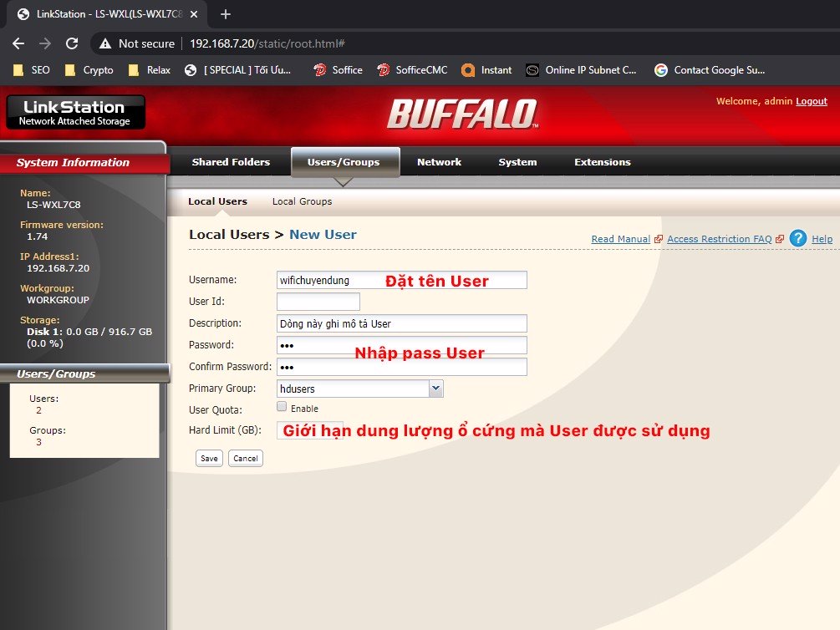This screenshot has height=630, width=840.
Task: Open the Contact Google Su... bookmark
Action: 710,70
